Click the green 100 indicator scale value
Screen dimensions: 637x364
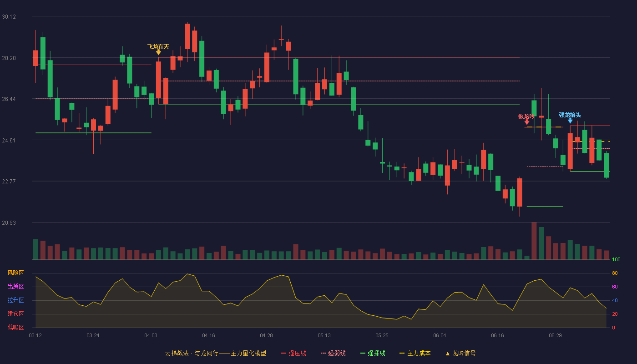[616, 260]
